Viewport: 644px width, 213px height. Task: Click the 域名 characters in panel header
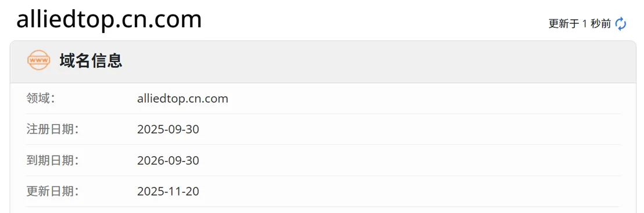75,61
